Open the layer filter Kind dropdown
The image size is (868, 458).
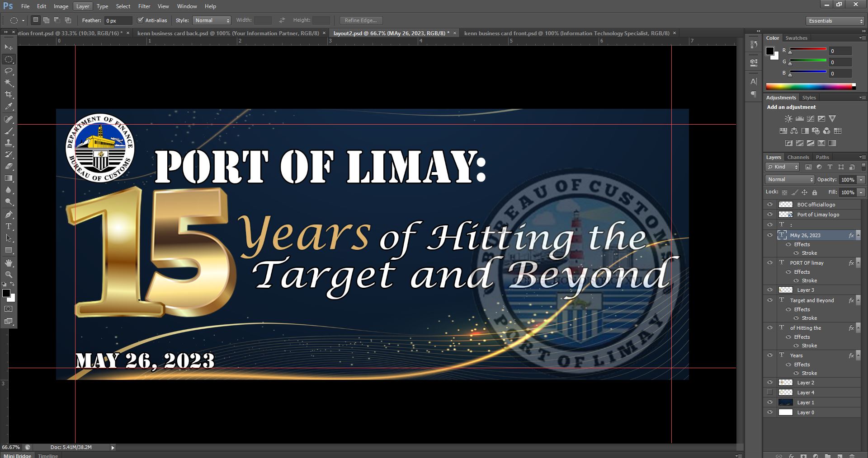(x=783, y=167)
